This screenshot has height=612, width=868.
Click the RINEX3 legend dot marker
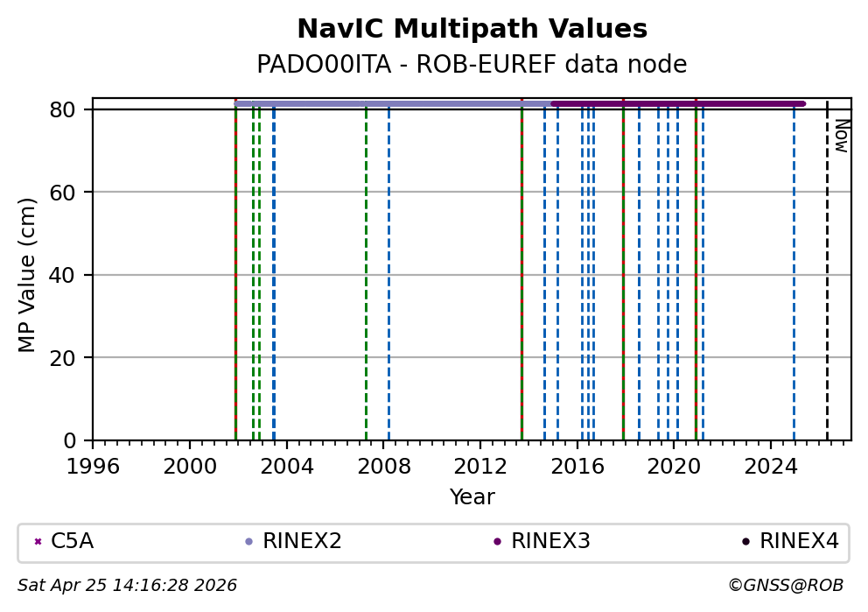point(498,542)
